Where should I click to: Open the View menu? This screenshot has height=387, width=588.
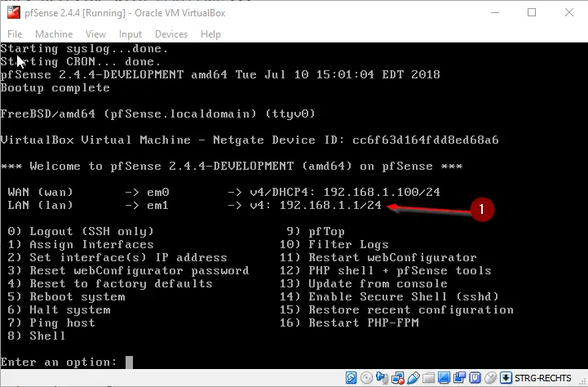95,34
